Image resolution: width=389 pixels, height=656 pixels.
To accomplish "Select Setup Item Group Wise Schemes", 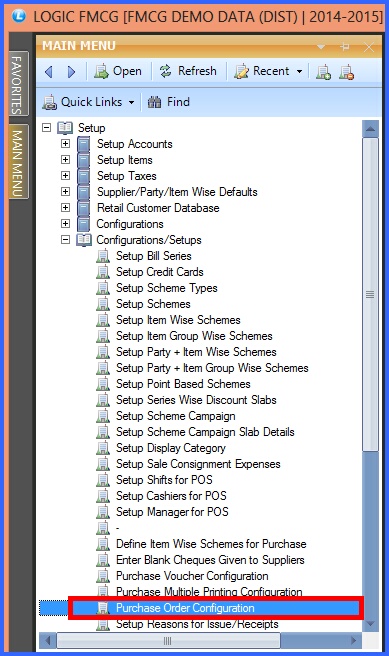I will coord(194,336).
